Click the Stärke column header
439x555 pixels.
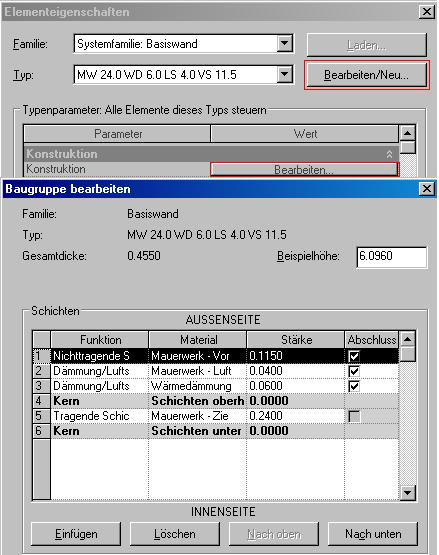click(x=296, y=340)
